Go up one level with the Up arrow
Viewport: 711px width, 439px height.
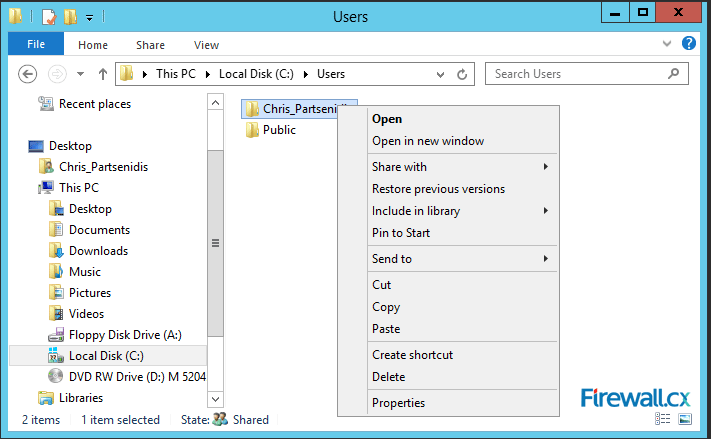pos(103,74)
